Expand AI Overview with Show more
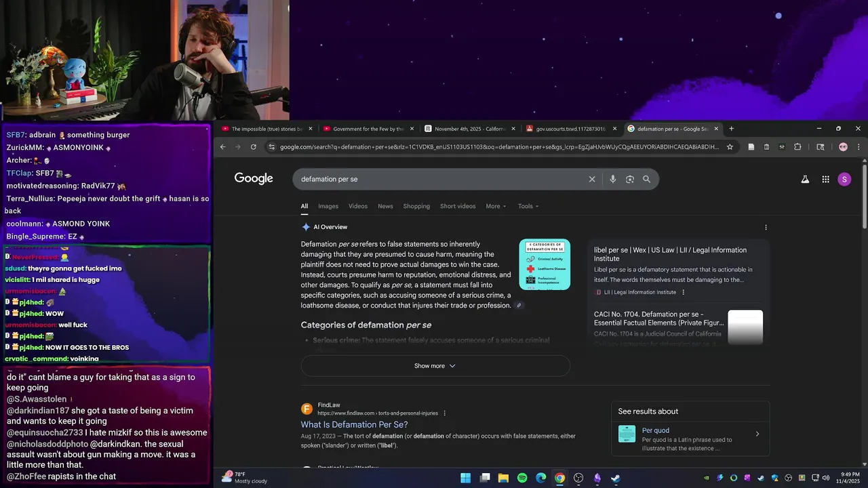The width and height of the screenshot is (868, 488). point(435,366)
